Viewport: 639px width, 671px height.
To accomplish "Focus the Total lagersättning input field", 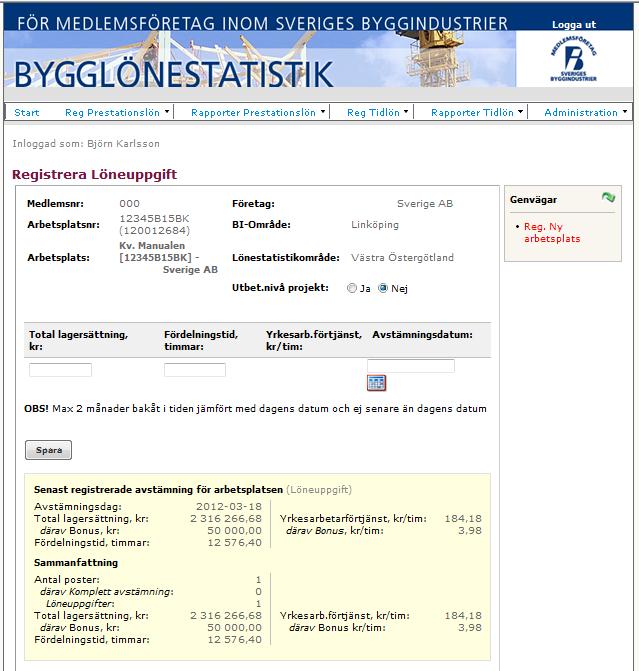I will (60, 370).
